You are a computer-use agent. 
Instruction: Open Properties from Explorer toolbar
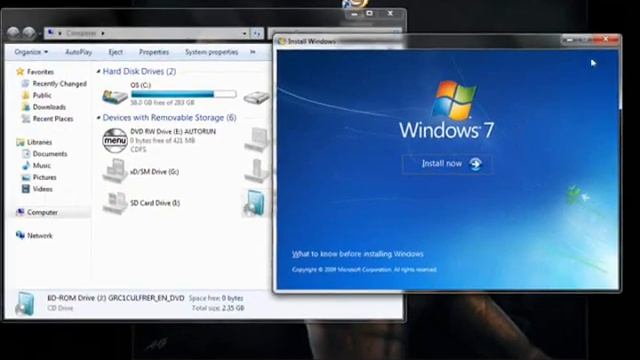(154, 52)
